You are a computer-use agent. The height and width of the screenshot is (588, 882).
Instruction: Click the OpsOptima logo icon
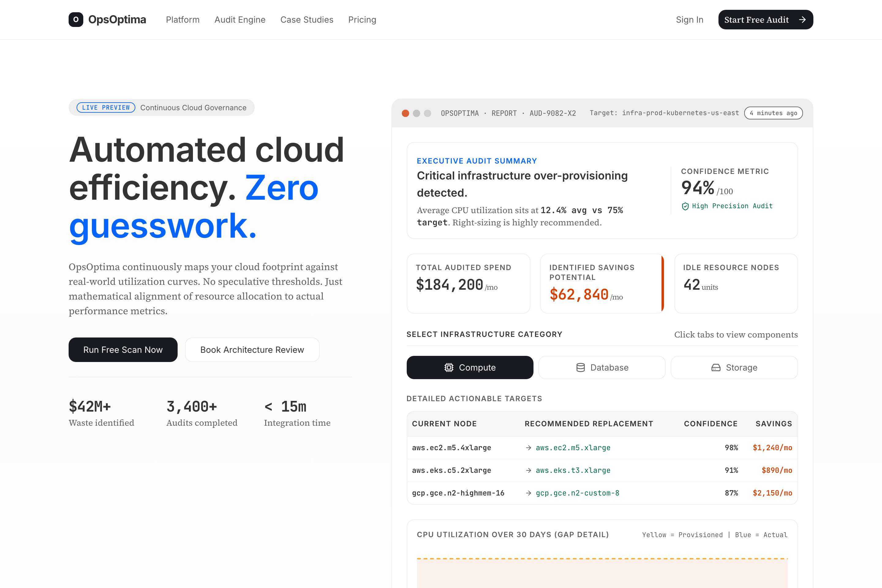click(x=76, y=20)
